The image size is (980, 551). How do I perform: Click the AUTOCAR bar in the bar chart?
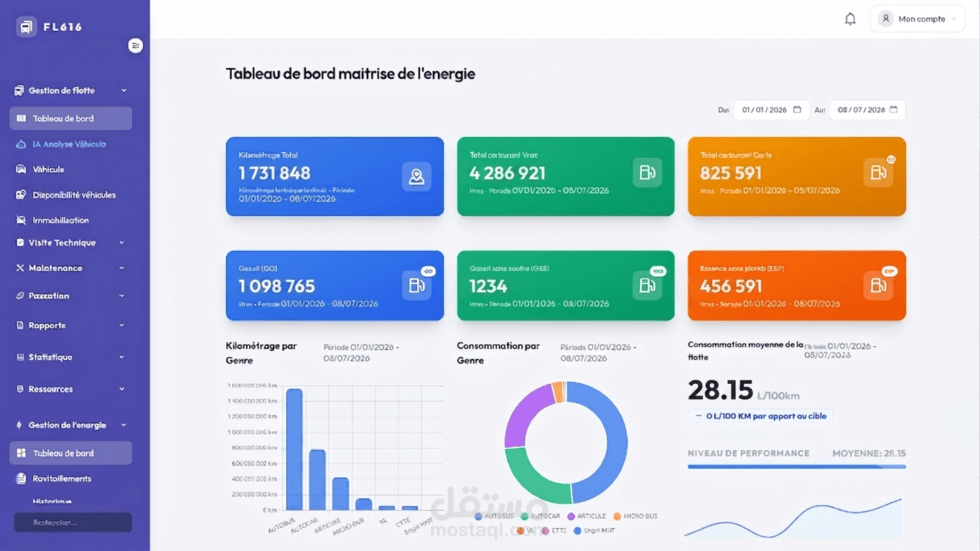point(317,480)
